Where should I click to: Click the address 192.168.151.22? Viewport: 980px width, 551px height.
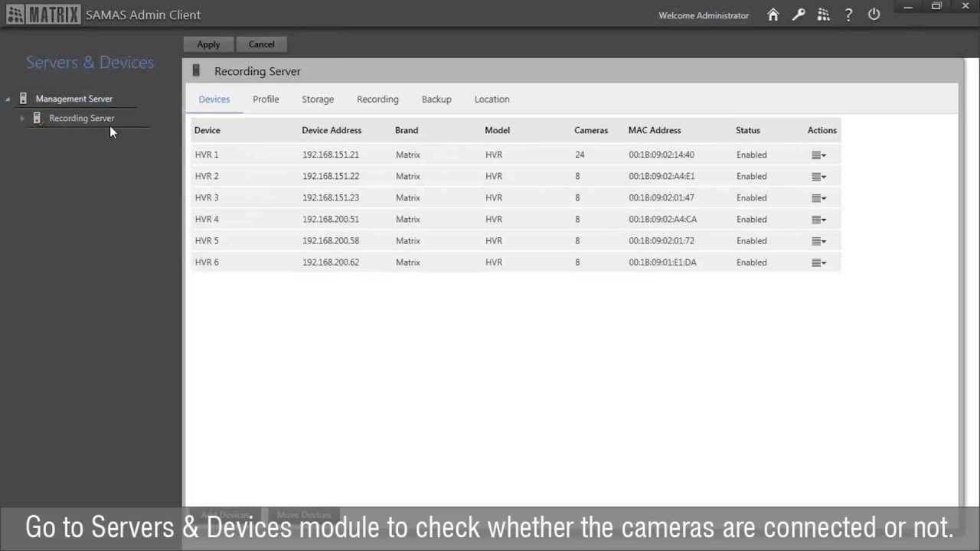(331, 176)
